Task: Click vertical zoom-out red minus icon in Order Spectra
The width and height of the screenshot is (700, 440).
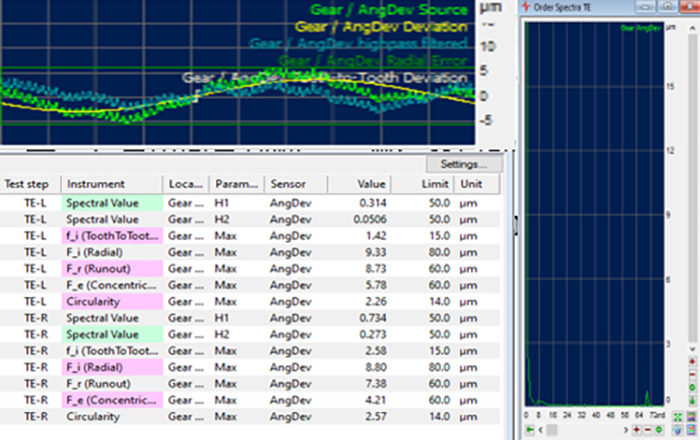Action: (x=692, y=374)
